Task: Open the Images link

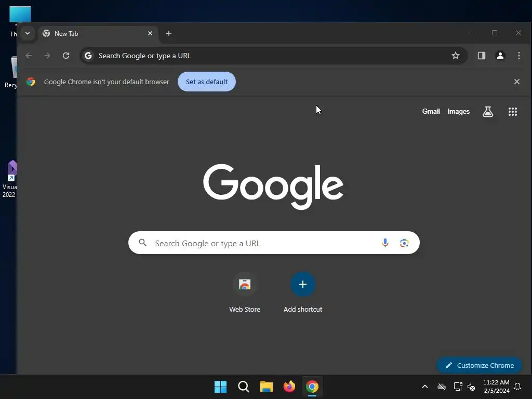Action: click(x=458, y=111)
